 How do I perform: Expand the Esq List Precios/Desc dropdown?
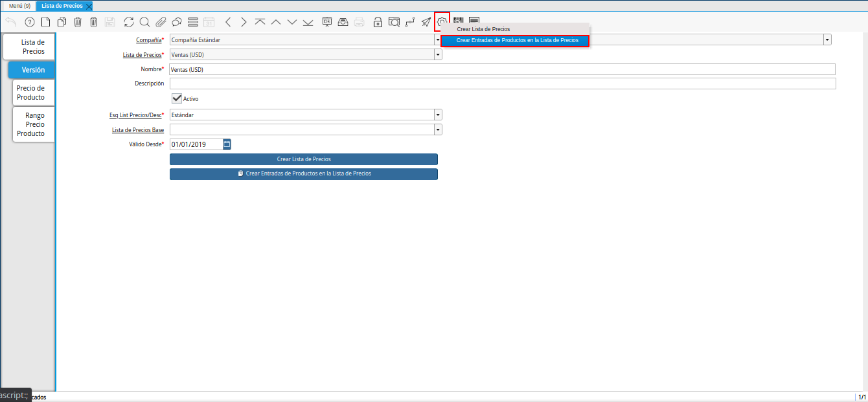(439, 115)
